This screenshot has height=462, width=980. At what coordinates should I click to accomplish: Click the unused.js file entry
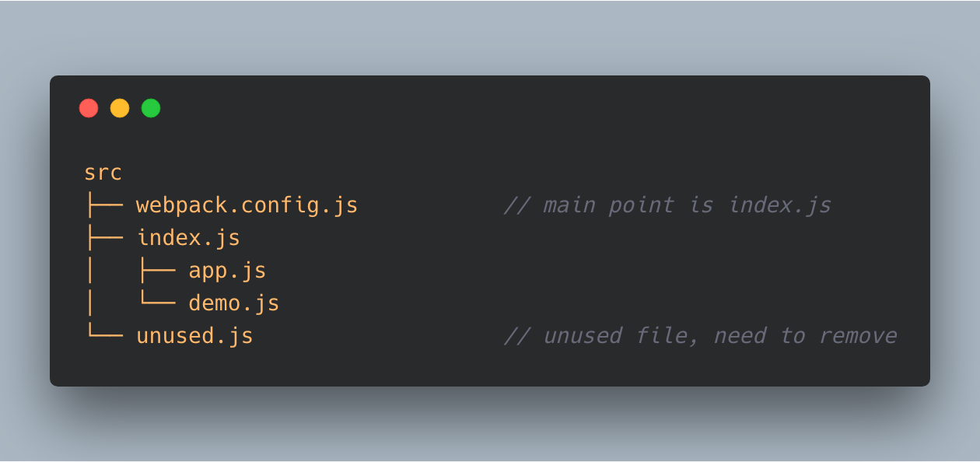[x=194, y=336]
